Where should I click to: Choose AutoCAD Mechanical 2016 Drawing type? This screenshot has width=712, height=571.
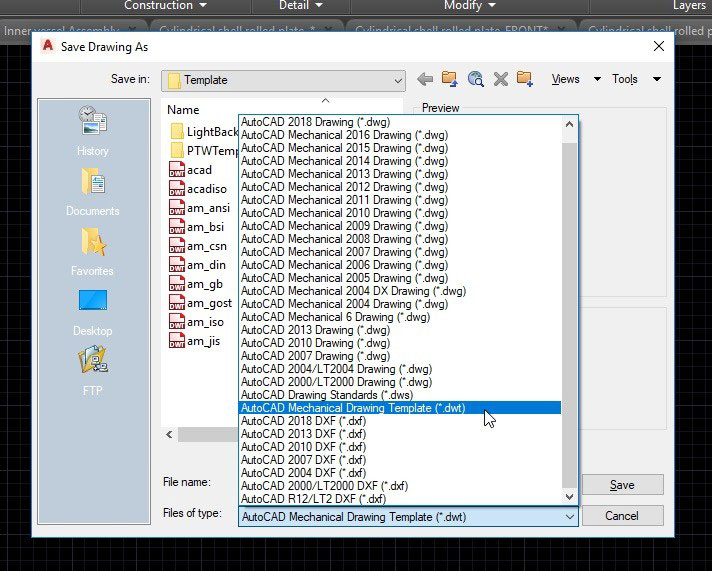400,135
